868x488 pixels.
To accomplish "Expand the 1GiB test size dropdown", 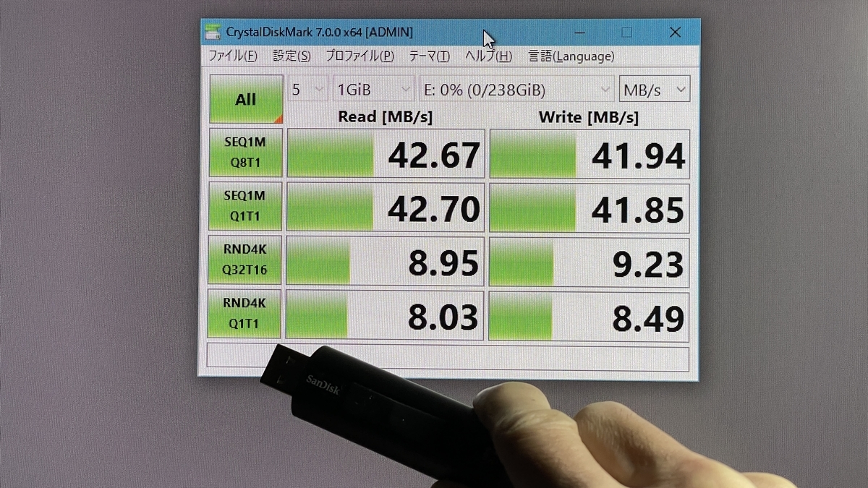I will tap(374, 90).
